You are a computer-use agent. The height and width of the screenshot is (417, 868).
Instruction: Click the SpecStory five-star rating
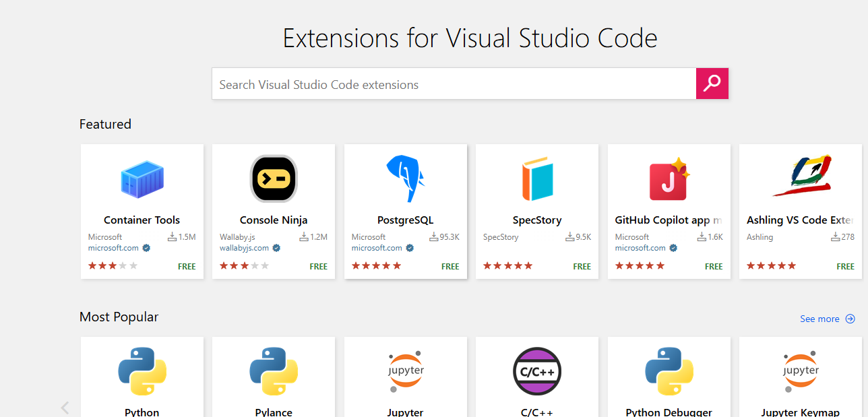pos(507,266)
